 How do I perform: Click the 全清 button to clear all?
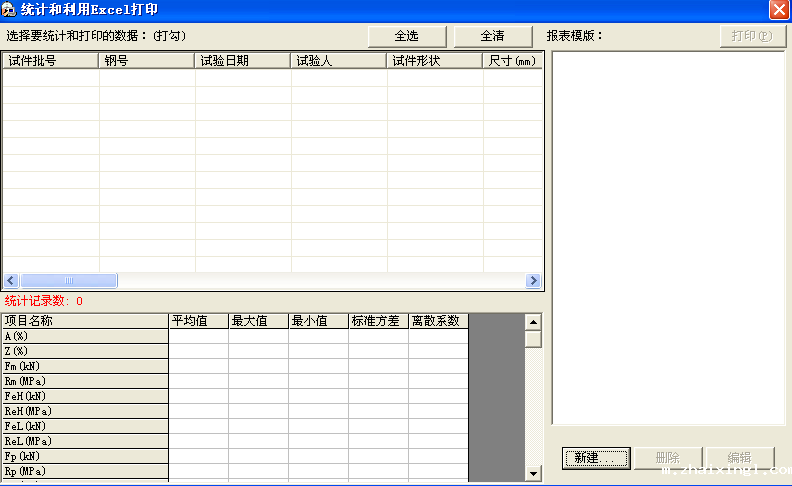click(493, 36)
